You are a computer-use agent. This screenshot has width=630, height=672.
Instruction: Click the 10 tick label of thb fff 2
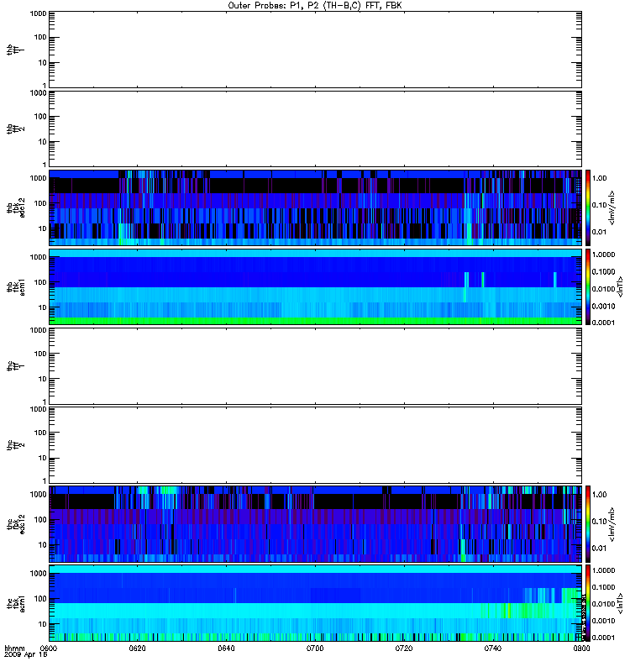coord(43,142)
